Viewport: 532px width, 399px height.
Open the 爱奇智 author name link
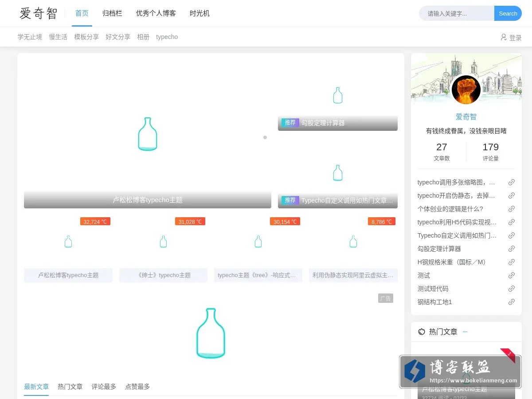(466, 117)
